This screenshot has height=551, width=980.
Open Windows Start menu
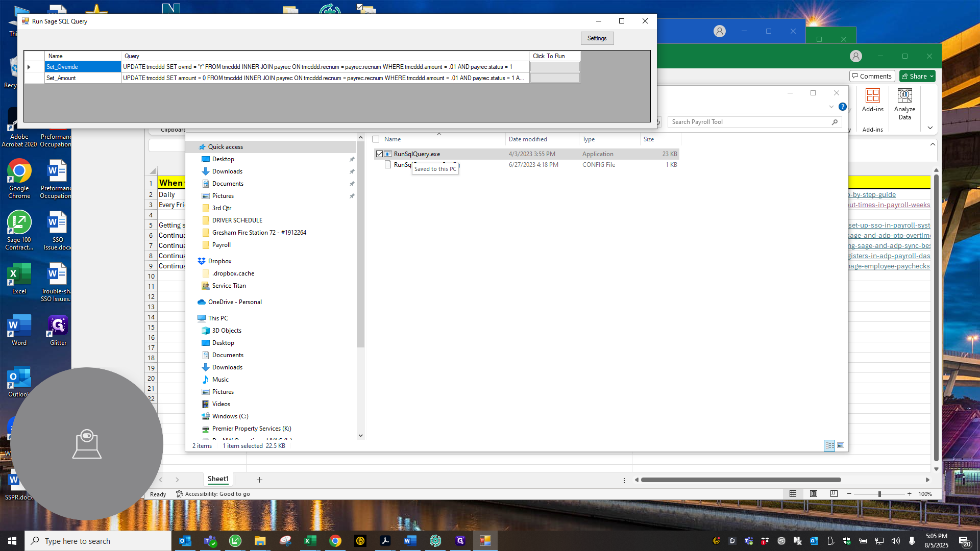pyautogui.click(x=12, y=541)
